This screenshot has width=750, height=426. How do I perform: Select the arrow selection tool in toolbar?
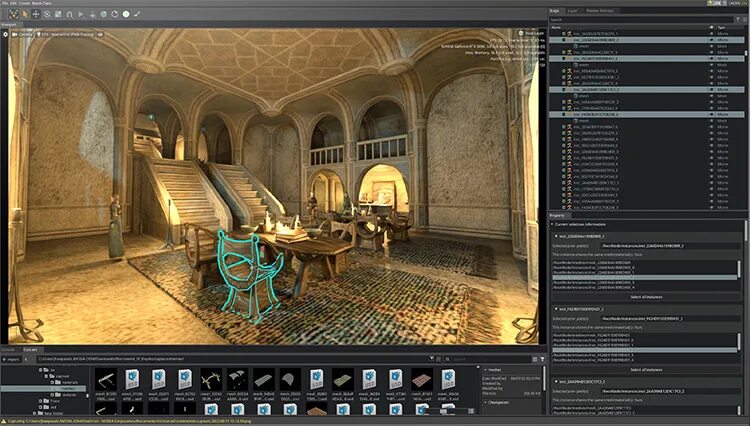(x=25, y=14)
